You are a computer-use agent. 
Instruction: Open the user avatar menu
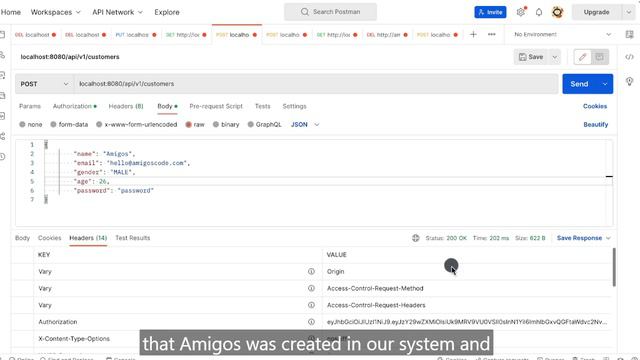558,12
